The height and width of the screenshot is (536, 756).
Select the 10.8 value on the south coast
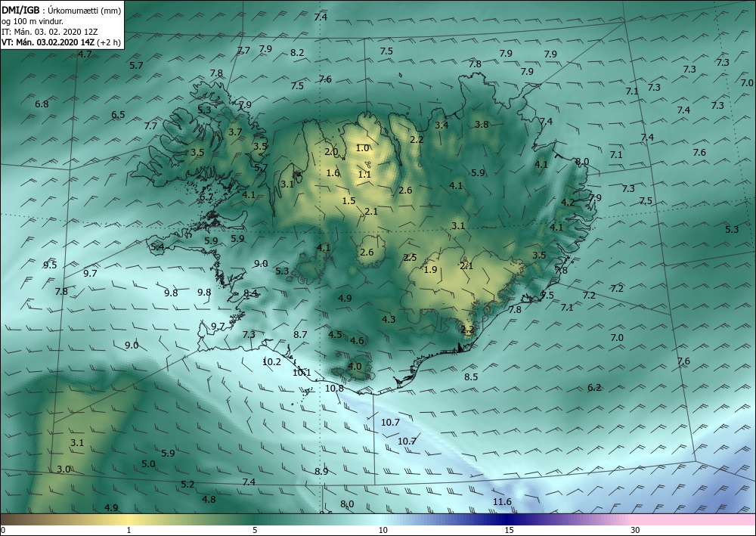tap(334, 388)
